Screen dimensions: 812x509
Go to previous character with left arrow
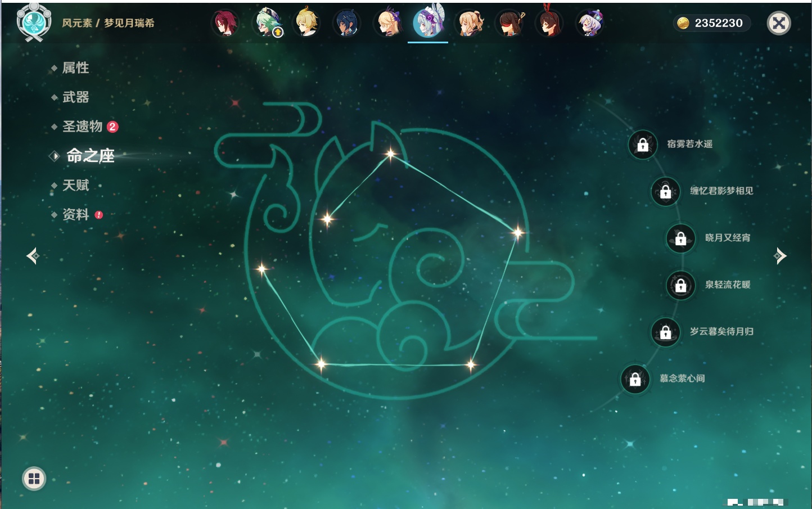[x=33, y=256]
